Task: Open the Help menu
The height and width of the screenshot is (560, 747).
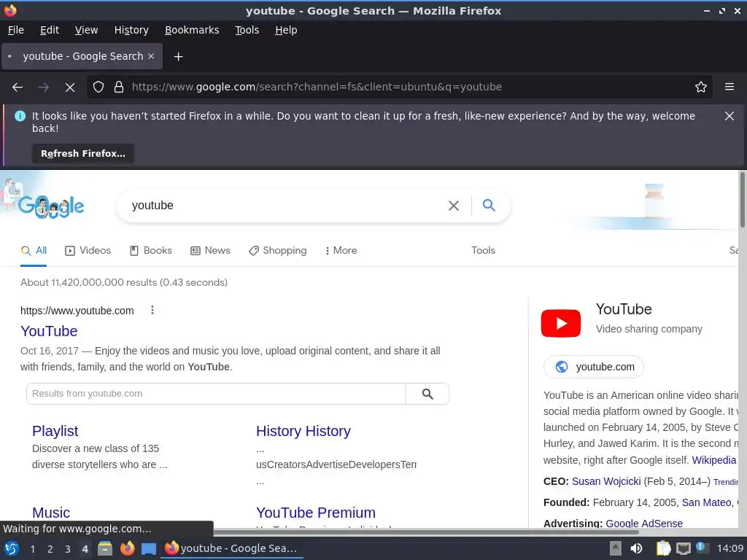Action: (286, 30)
